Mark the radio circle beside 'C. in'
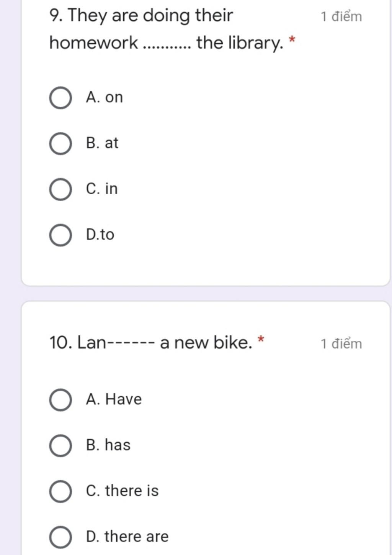Viewport: 392px width, 555px height. [60, 189]
